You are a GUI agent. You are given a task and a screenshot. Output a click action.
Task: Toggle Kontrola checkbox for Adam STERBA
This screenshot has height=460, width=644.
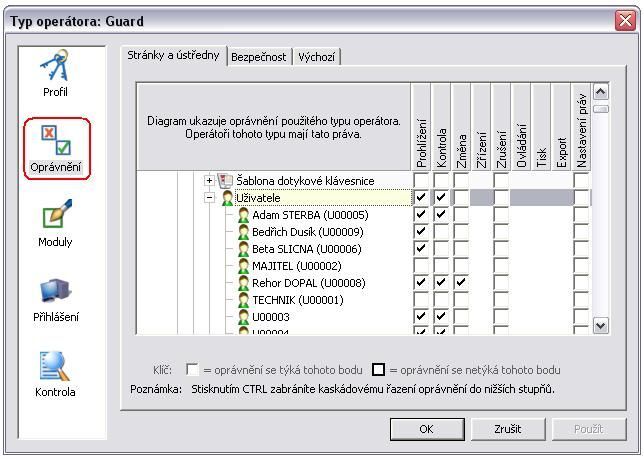441,215
